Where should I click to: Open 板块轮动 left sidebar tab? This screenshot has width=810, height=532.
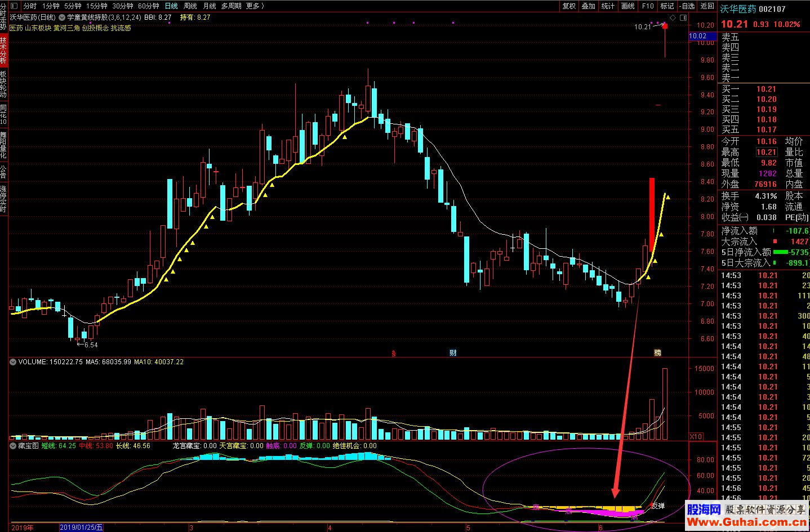point(3,84)
